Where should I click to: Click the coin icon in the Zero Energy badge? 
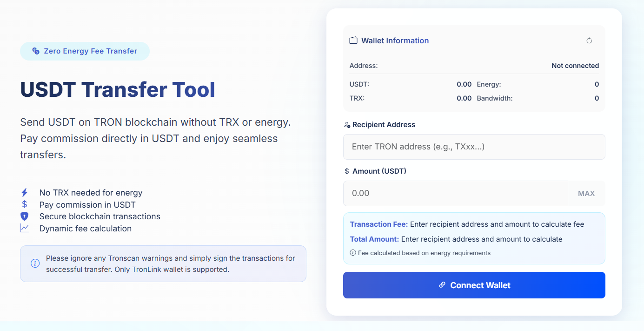coord(36,51)
